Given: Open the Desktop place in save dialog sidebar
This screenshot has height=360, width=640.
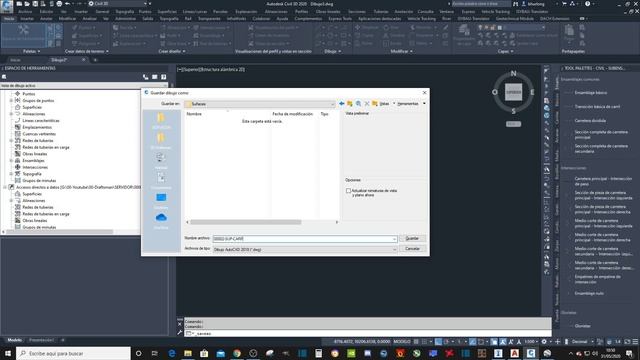Looking at the screenshot, I should (161, 200).
